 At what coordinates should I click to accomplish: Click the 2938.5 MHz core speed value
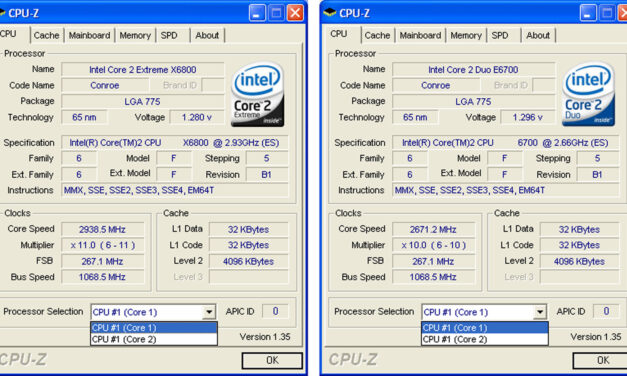click(x=102, y=229)
